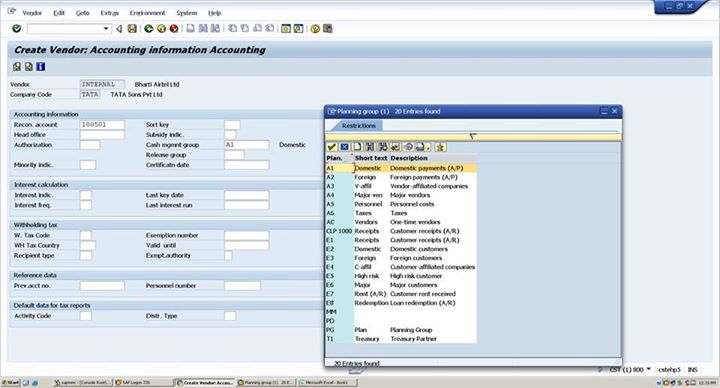
Task: Click the green Back arrow icon
Action: (148, 28)
